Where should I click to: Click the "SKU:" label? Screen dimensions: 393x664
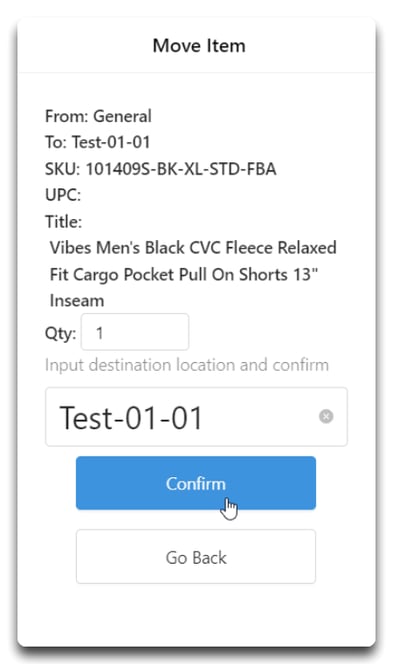[x=63, y=169]
